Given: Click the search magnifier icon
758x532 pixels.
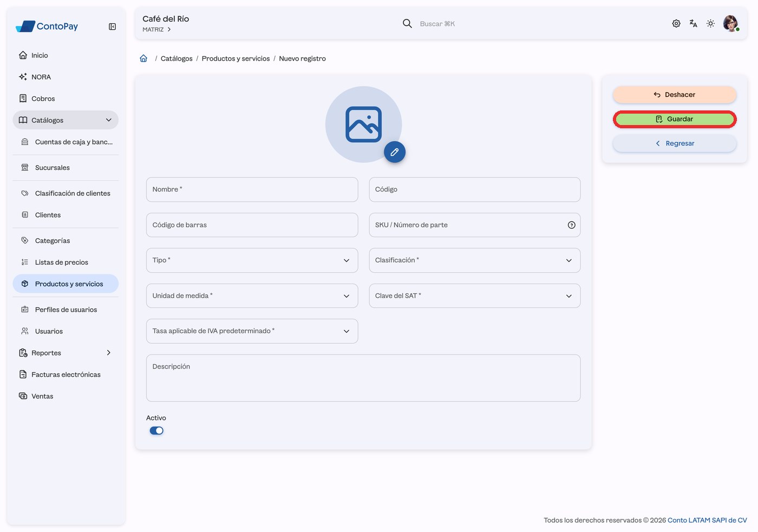Looking at the screenshot, I should (407, 24).
